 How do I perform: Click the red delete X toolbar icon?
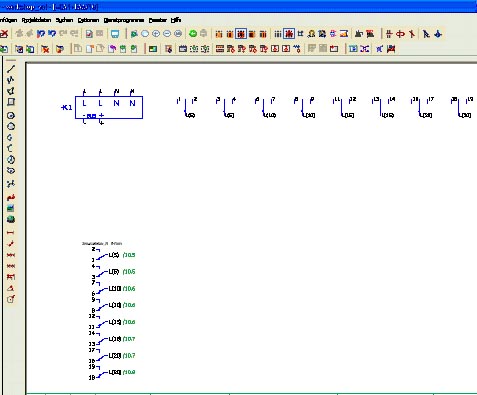[4, 34]
